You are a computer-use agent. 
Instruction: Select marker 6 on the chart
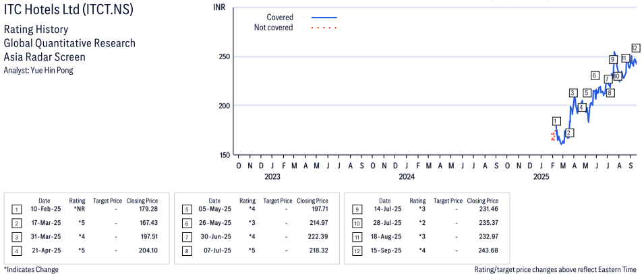(595, 75)
